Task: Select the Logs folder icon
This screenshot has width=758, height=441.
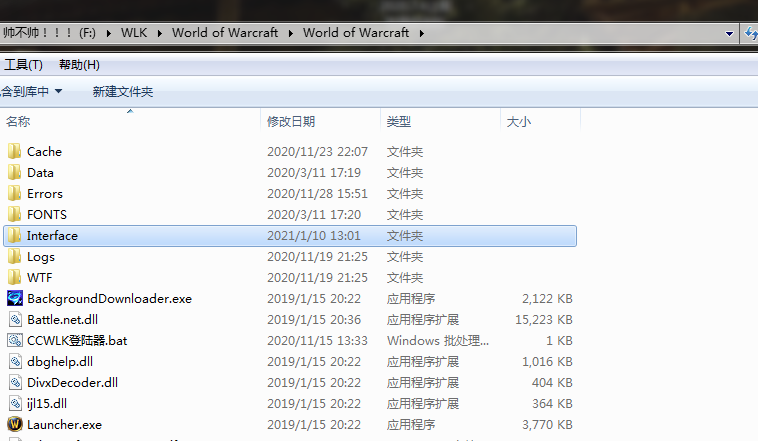Action: [x=15, y=257]
